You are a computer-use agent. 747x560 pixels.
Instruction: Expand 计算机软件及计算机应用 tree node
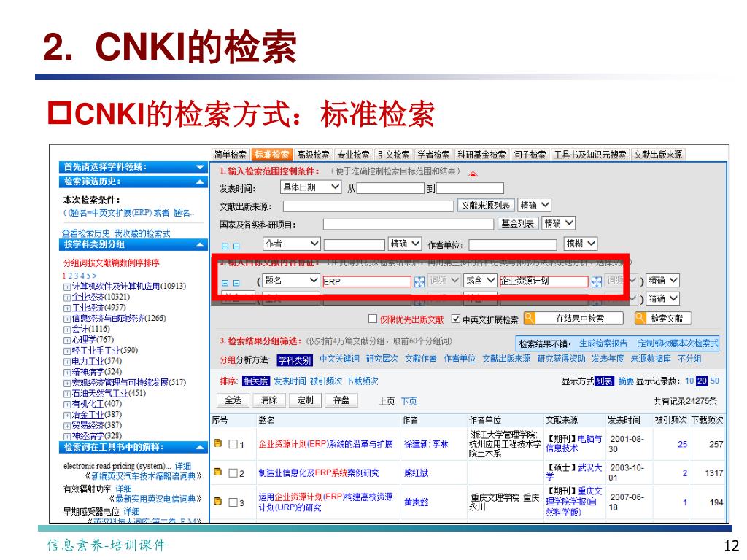click(66, 287)
